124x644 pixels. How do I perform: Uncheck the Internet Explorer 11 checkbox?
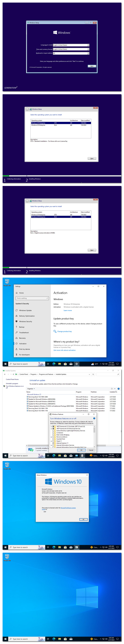click(x=53, y=443)
